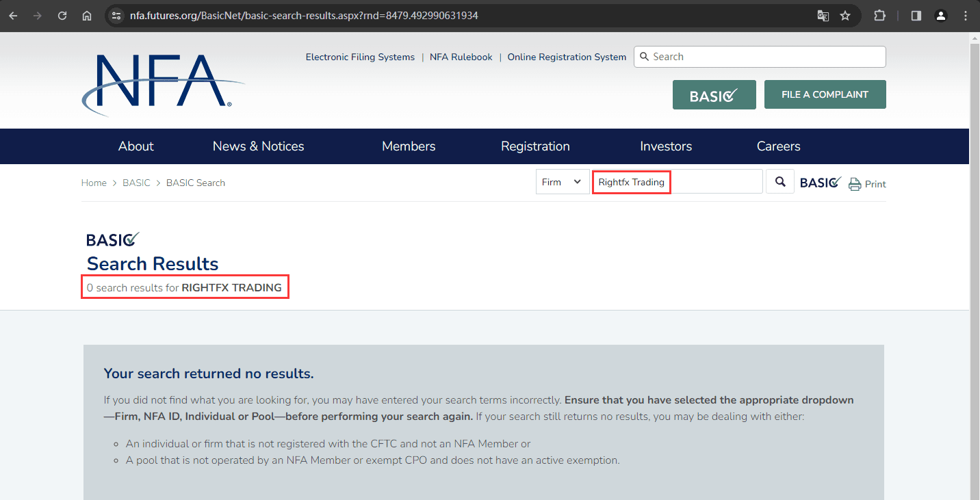Open the Investors menu

[x=666, y=146]
